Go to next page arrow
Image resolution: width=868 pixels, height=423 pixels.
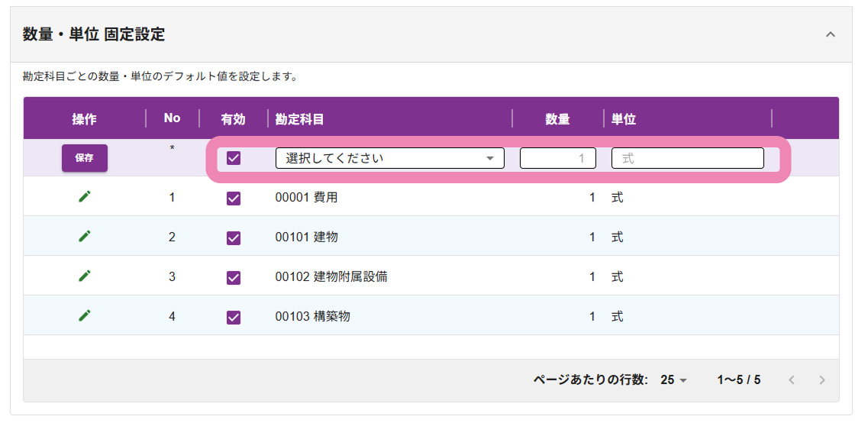(x=821, y=379)
